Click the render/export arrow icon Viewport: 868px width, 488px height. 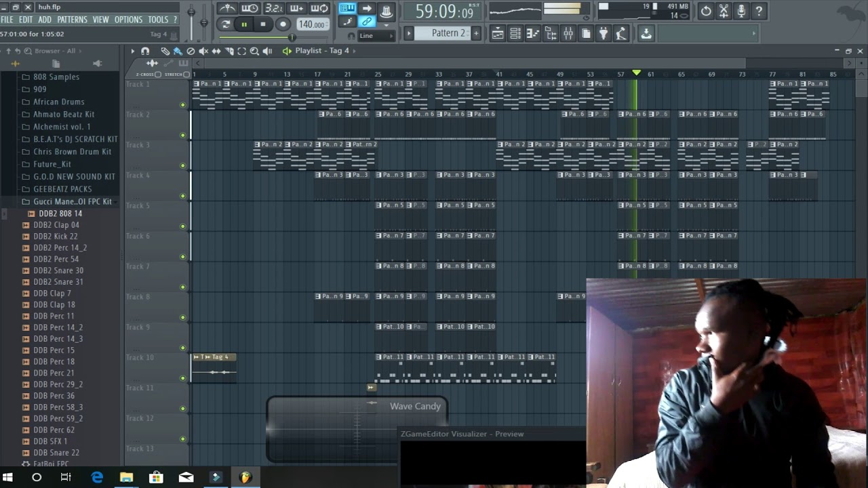click(x=646, y=34)
